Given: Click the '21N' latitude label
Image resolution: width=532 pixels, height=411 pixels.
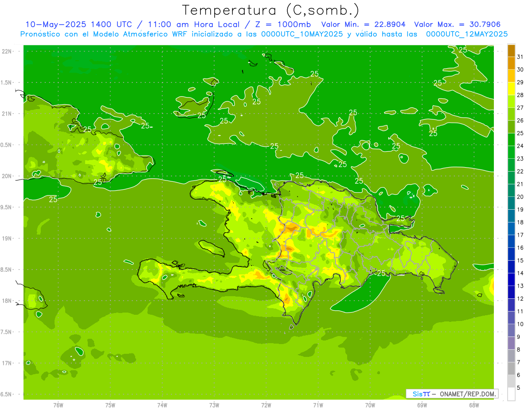Looking at the screenshot, I should [7, 114].
